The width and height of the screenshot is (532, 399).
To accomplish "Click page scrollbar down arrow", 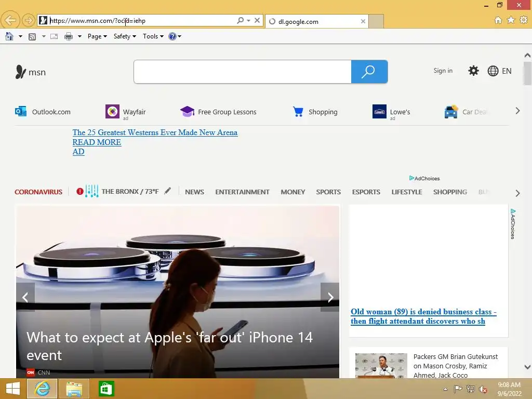I will 527,367.
